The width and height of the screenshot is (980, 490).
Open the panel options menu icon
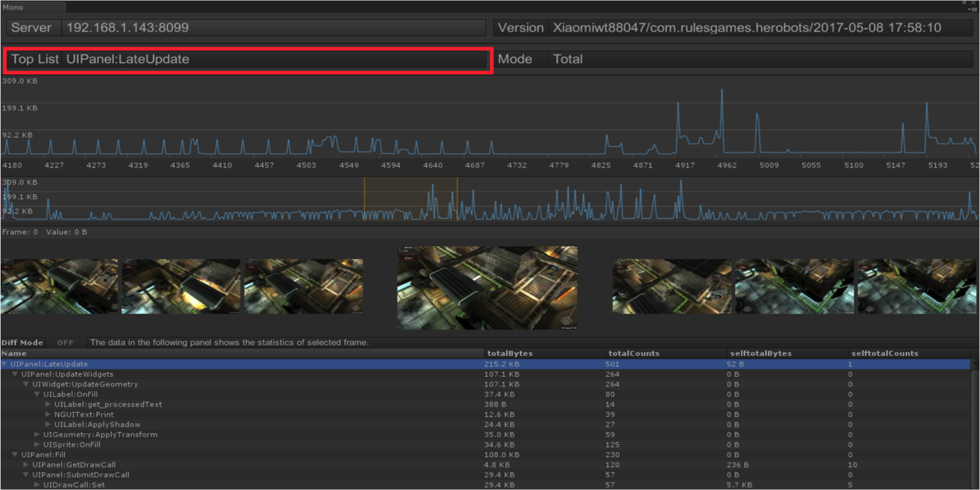tap(973, 9)
